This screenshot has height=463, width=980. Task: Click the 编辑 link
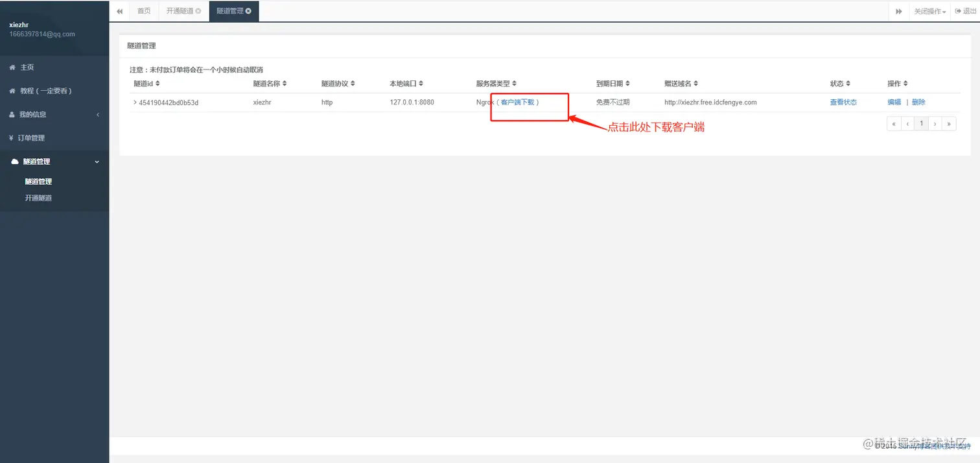click(x=894, y=102)
